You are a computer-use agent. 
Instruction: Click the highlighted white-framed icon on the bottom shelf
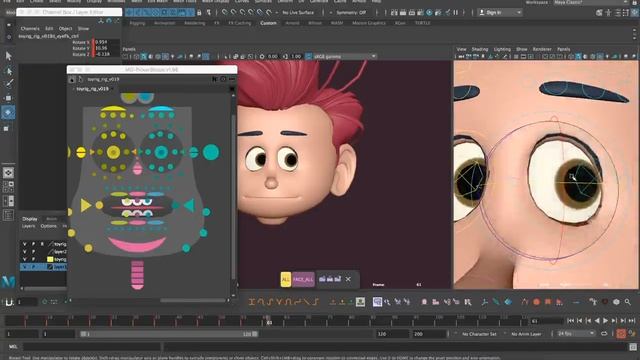[x=377, y=302]
